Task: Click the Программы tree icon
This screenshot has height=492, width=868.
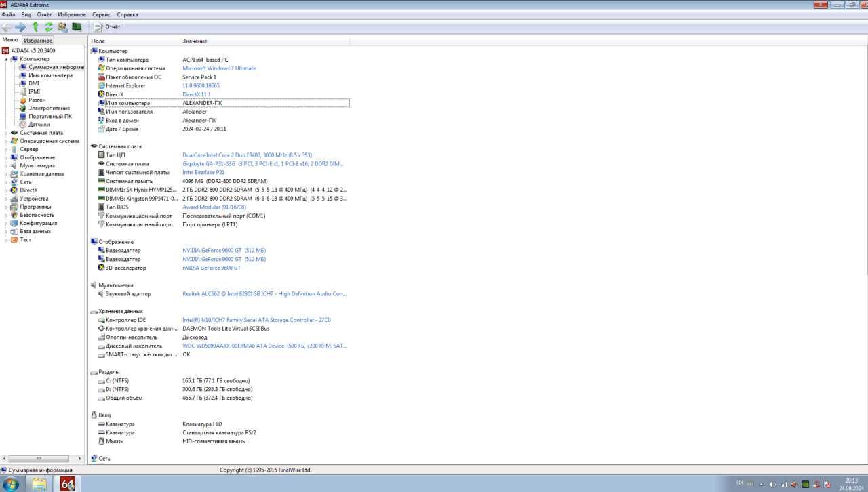Action: [x=14, y=207]
